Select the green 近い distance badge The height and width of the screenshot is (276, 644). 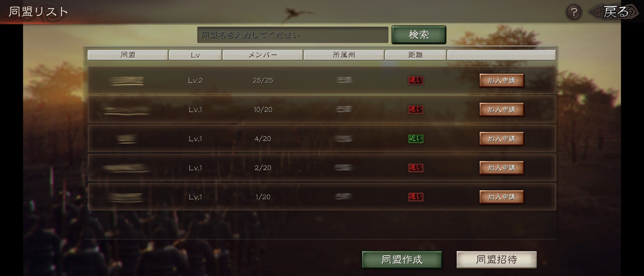coord(416,139)
